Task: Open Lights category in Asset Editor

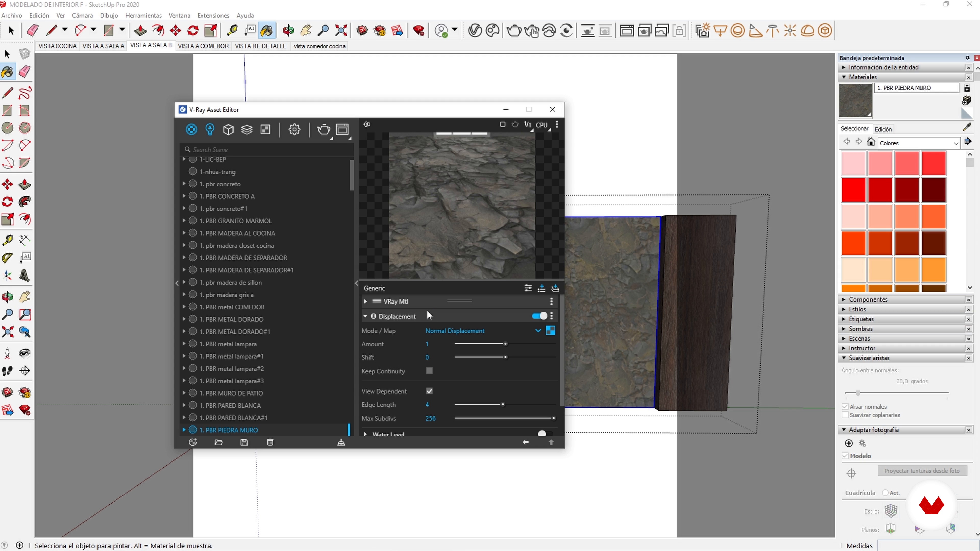Action: [x=210, y=130]
